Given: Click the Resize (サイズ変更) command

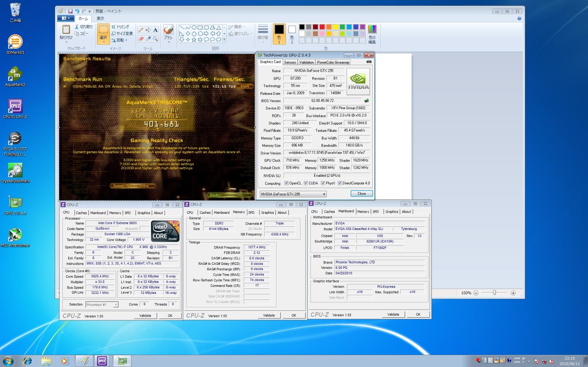Looking at the screenshot, I should [x=122, y=33].
